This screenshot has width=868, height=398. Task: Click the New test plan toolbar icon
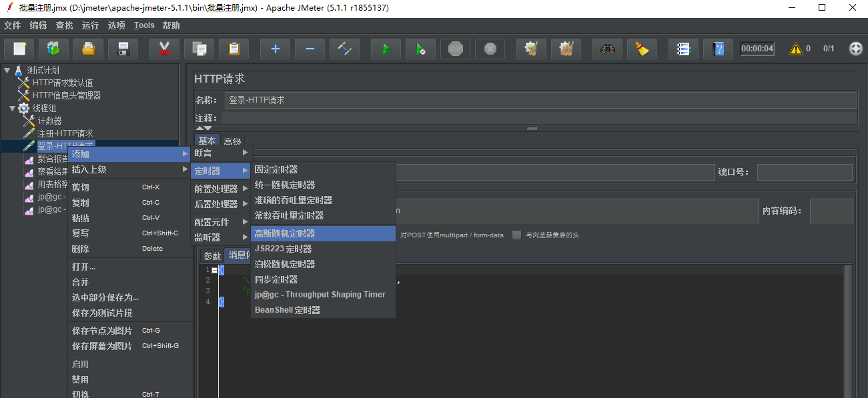[19, 49]
